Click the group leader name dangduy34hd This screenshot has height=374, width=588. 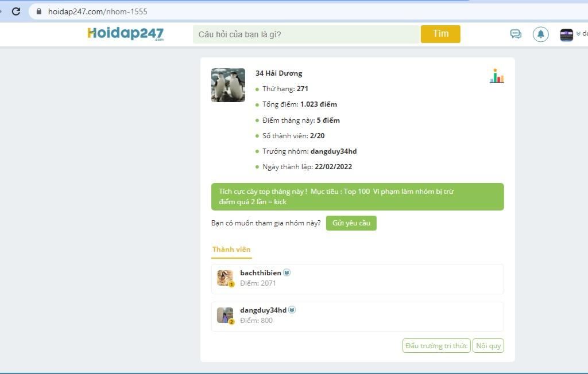point(334,151)
